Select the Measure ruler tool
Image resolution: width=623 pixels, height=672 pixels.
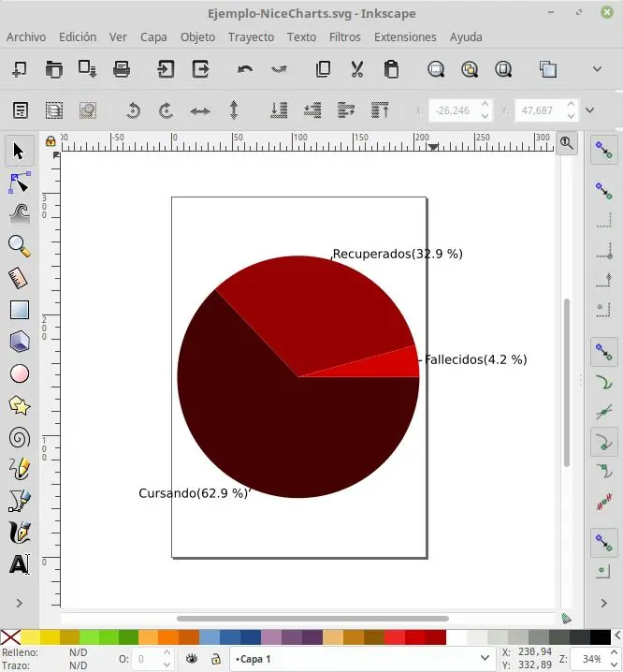(20, 278)
